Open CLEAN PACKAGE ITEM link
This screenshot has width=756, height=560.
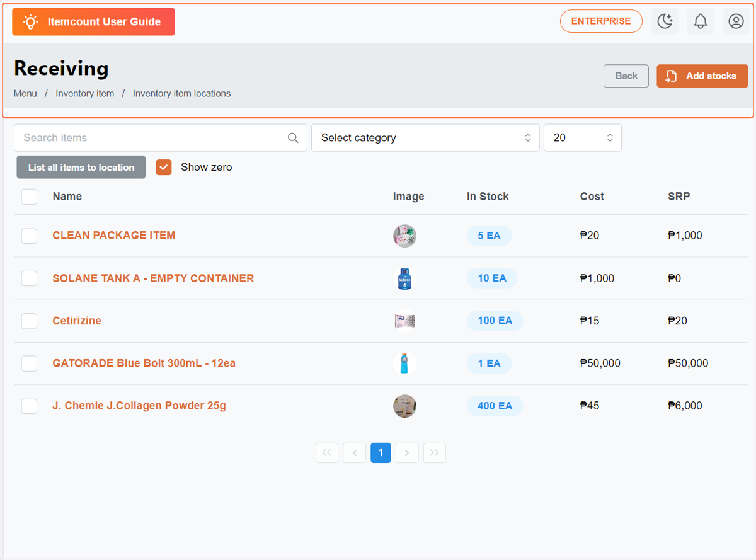pyautogui.click(x=114, y=236)
